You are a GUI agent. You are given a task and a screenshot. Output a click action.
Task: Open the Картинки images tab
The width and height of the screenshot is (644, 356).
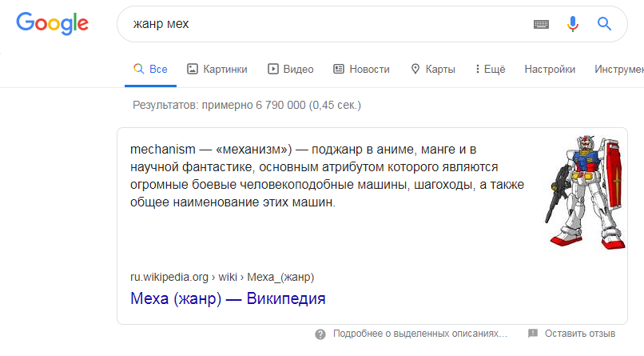click(x=217, y=69)
